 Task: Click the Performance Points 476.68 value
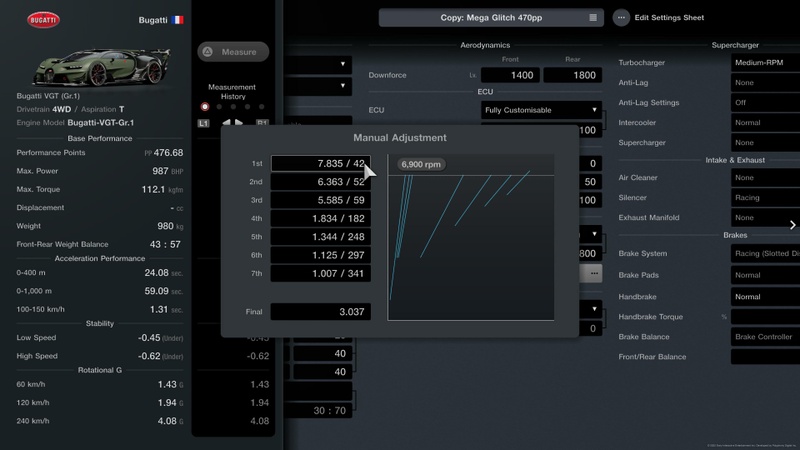click(168, 153)
